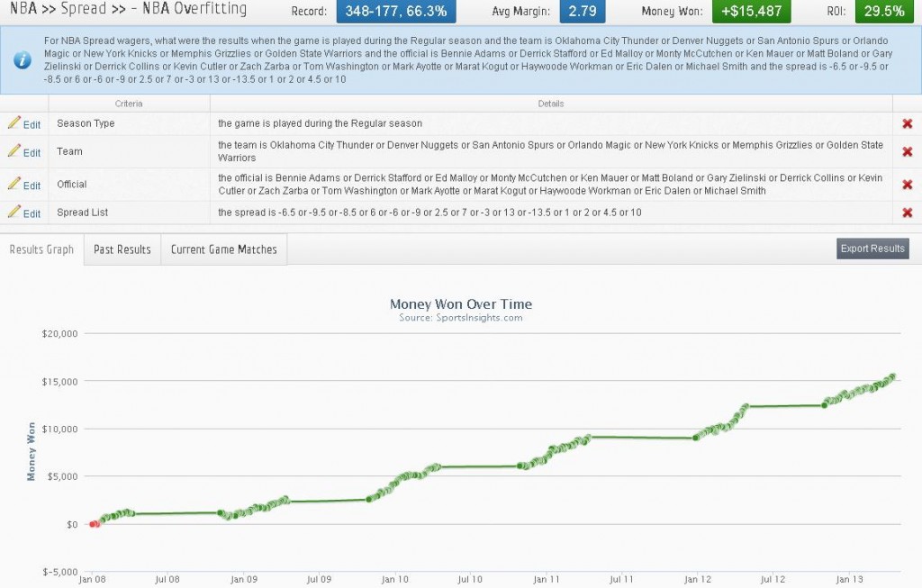Click the Spread List criteria label

(x=82, y=213)
